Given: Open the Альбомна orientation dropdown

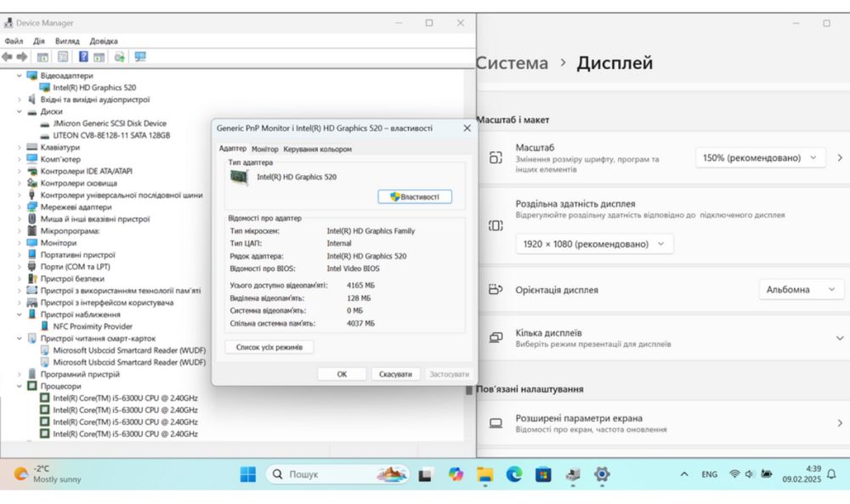Looking at the screenshot, I should [x=802, y=289].
